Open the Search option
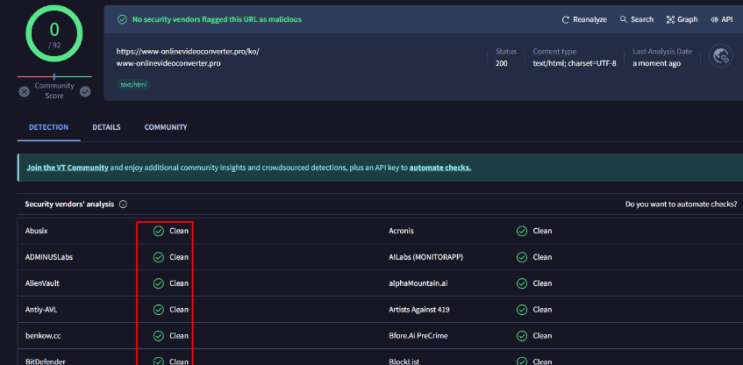Screen dimensions: 743x365 (637, 19)
